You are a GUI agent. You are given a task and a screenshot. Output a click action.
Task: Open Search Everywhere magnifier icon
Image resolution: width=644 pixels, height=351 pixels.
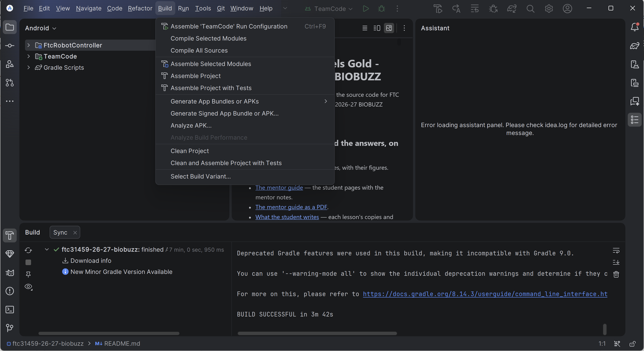pyautogui.click(x=530, y=9)
